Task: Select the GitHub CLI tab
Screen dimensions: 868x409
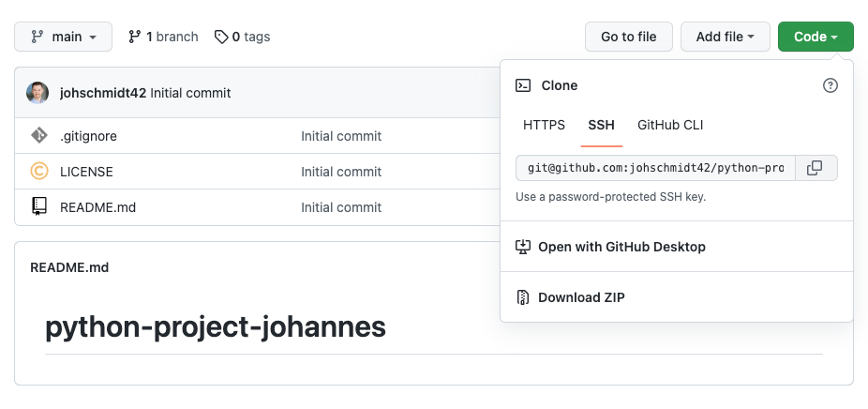Action: tap(670, 125)
